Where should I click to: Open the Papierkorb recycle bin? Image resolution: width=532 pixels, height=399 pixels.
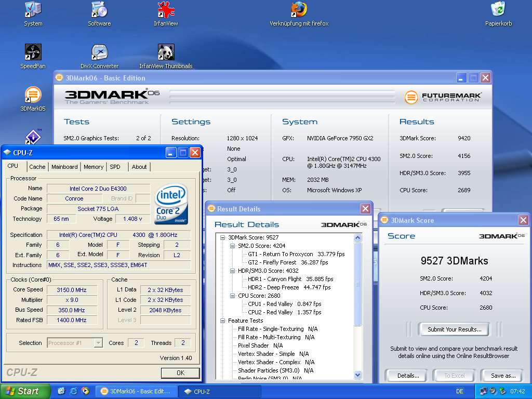498,14
